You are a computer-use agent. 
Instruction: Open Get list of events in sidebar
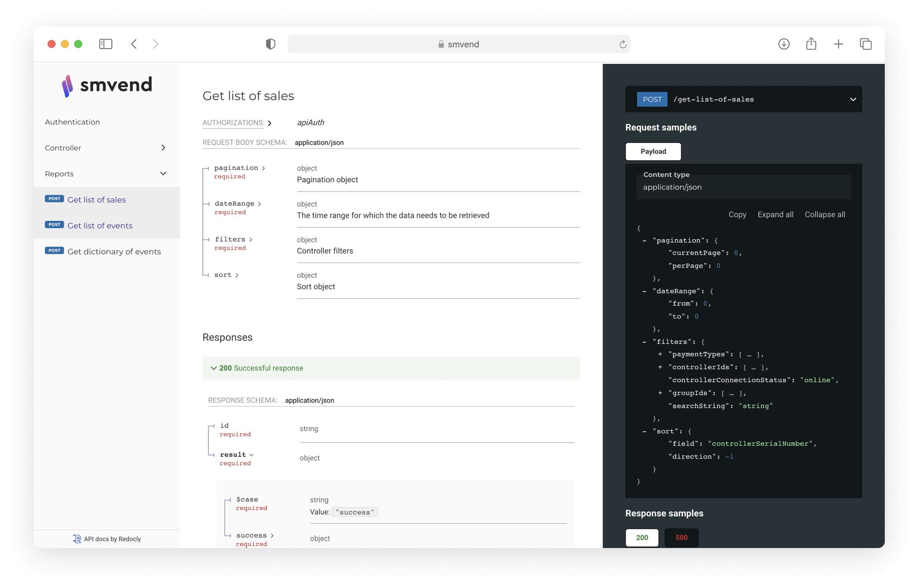click(100, 225)
